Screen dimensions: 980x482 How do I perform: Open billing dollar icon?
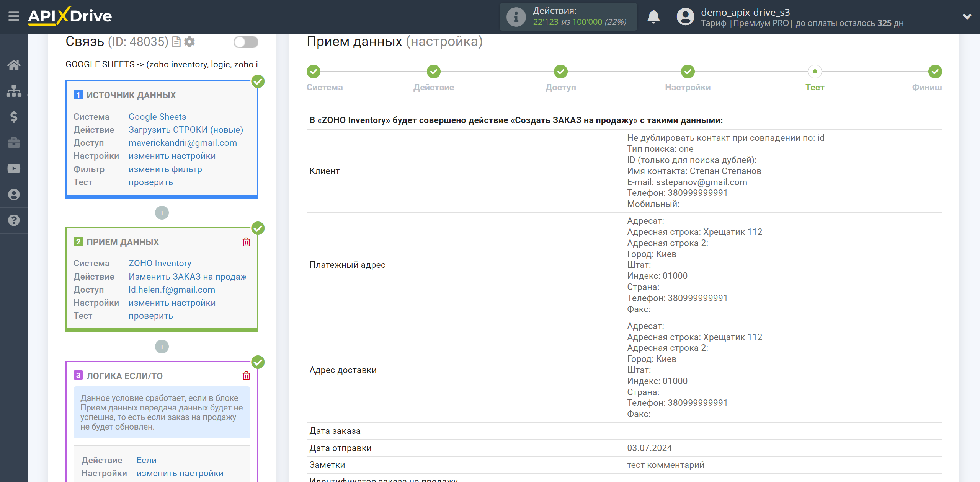[14, 117]
